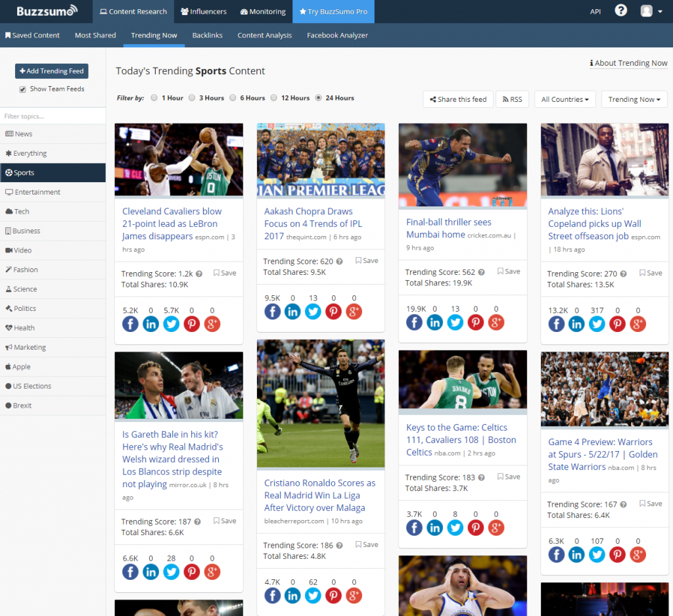The width and height of the screenshot is (673, 616).
Task: Select the US Elections topic in sidebar
Action: click(53, 387)
